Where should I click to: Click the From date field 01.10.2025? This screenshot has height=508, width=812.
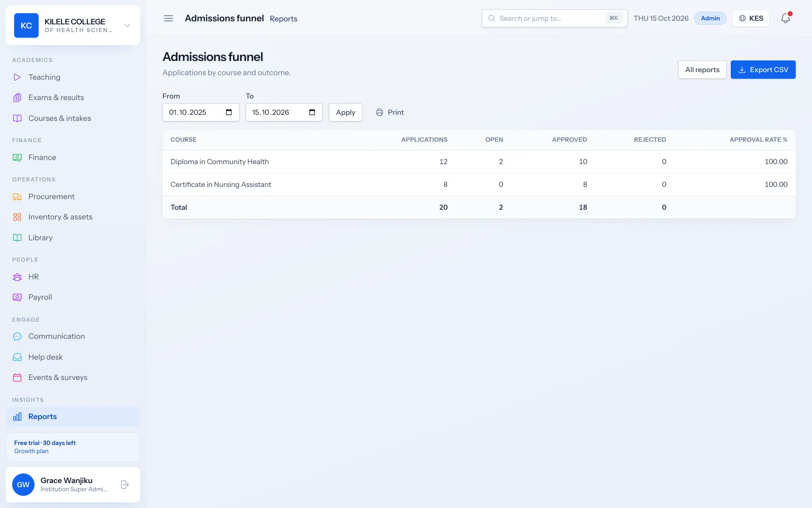point(201,112)
